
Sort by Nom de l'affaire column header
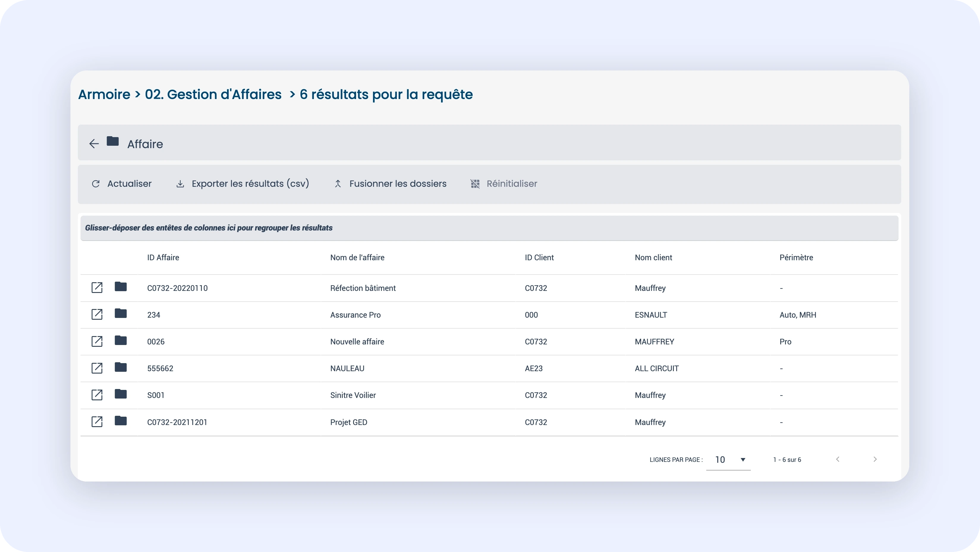357,258
